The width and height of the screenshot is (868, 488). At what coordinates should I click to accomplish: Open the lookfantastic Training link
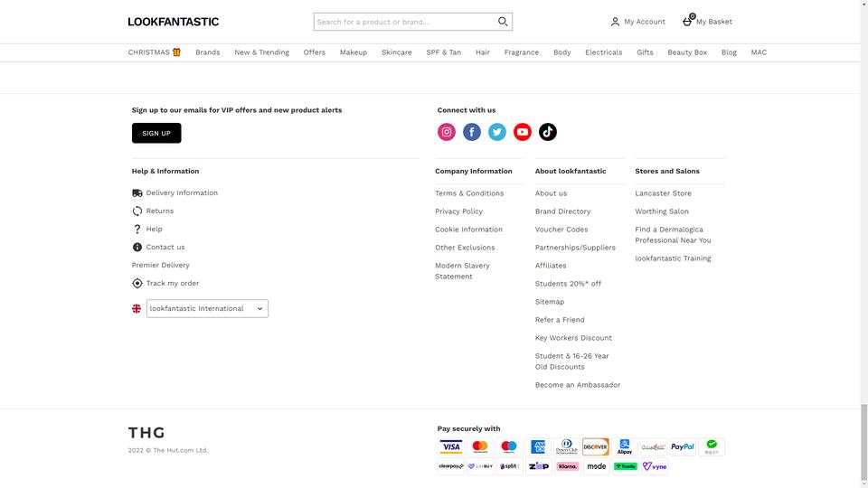[673, 258]
